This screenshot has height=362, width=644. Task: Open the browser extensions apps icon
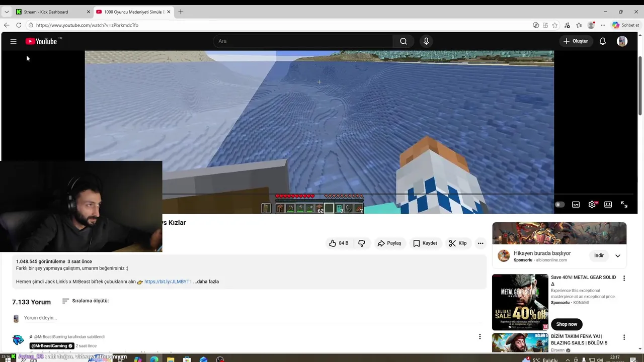545,25
